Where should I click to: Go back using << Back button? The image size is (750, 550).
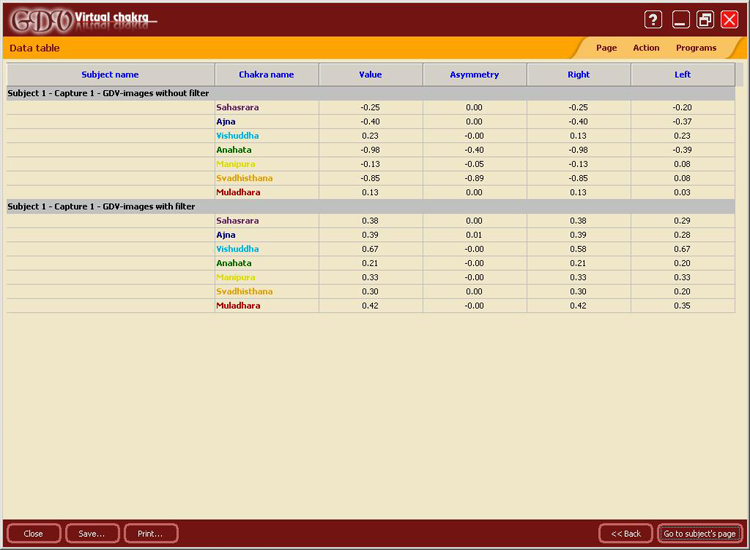tap(626, 533)
